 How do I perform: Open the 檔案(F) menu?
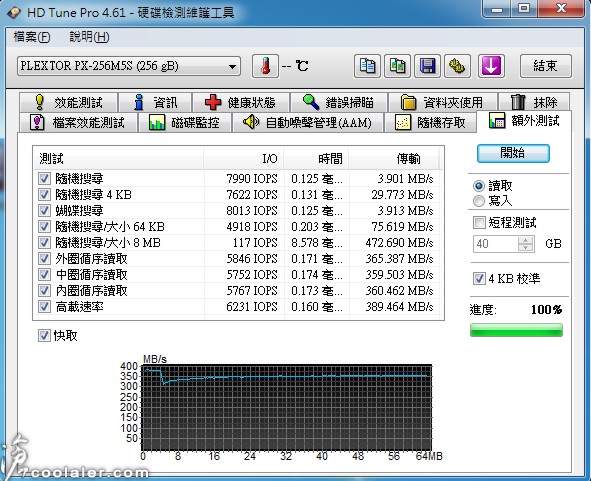(32, 37)
